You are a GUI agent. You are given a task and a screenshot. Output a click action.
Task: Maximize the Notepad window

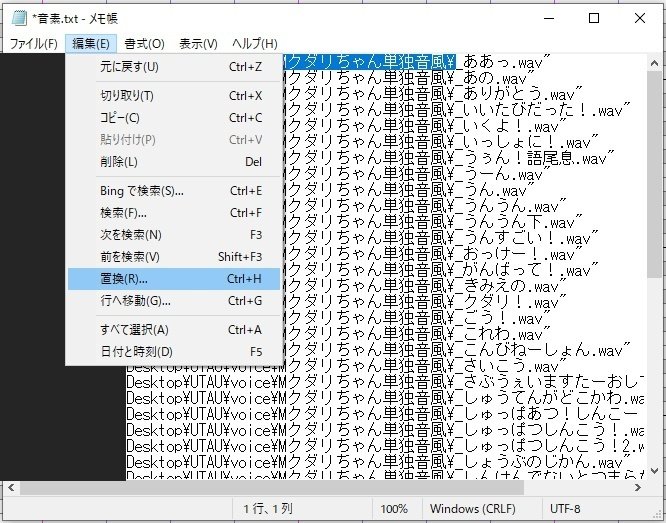594,18
